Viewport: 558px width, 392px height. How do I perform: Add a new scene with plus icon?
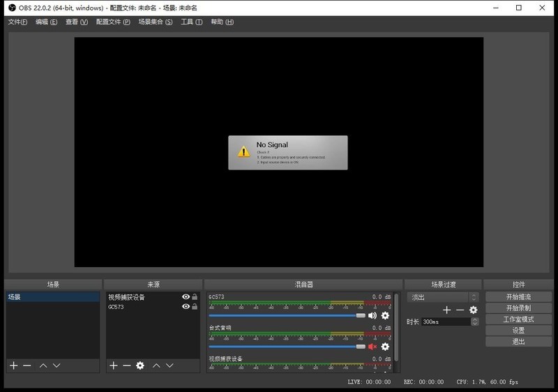[x=13, y=365]
